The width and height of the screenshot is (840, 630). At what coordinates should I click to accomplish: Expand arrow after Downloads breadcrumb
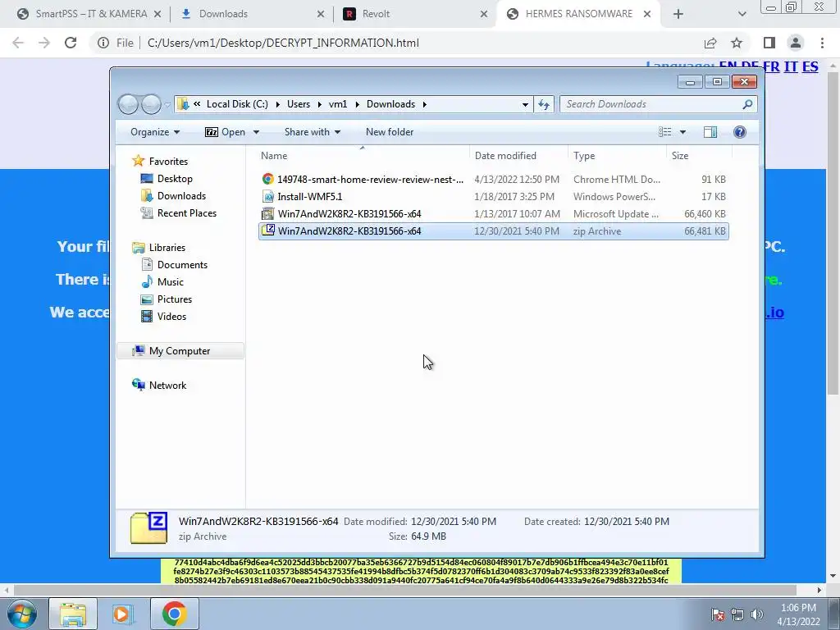pos(424,104)
